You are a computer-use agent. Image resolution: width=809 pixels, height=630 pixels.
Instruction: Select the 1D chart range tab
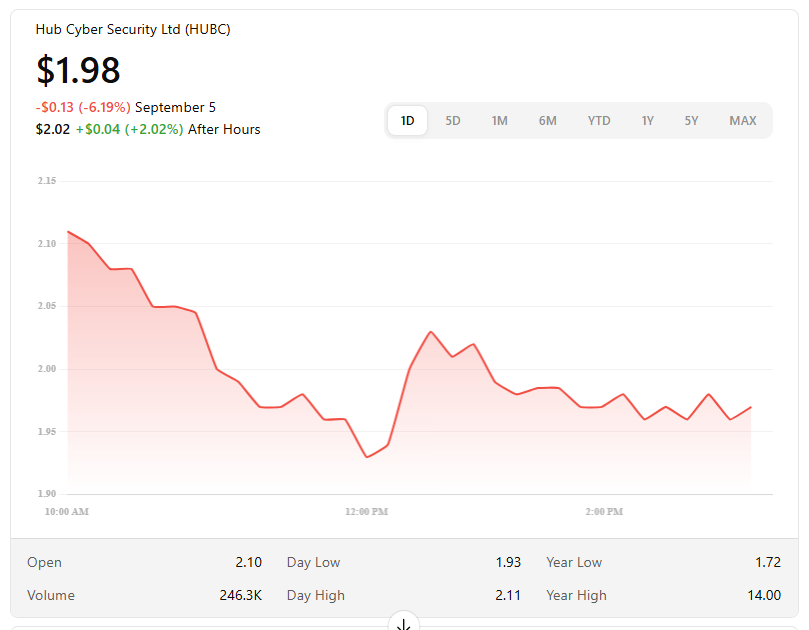(x=407, y=121)
